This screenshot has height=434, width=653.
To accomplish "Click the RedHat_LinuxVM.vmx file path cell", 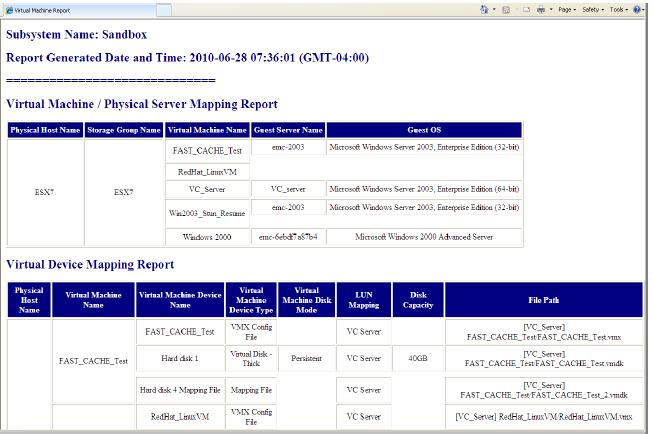I will pos(543,417).
